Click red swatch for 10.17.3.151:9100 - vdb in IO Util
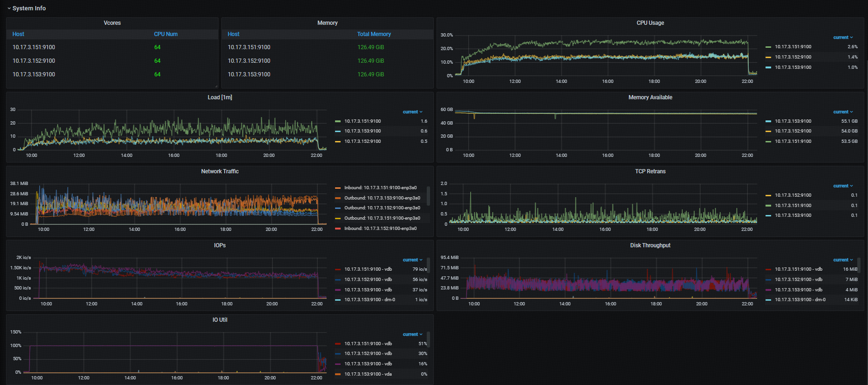Screen dimensions: 868x385 (338, 344)
